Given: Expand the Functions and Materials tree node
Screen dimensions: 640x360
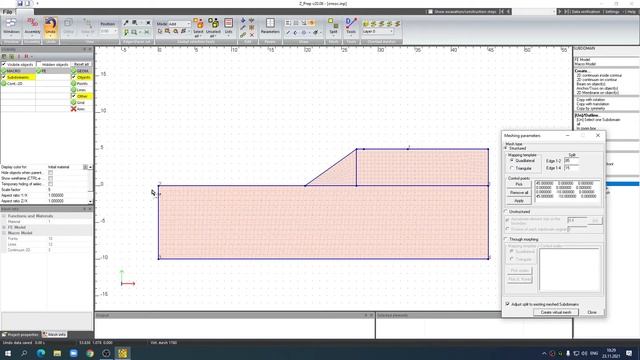Looking at the screenshot, I should (4, 216).
